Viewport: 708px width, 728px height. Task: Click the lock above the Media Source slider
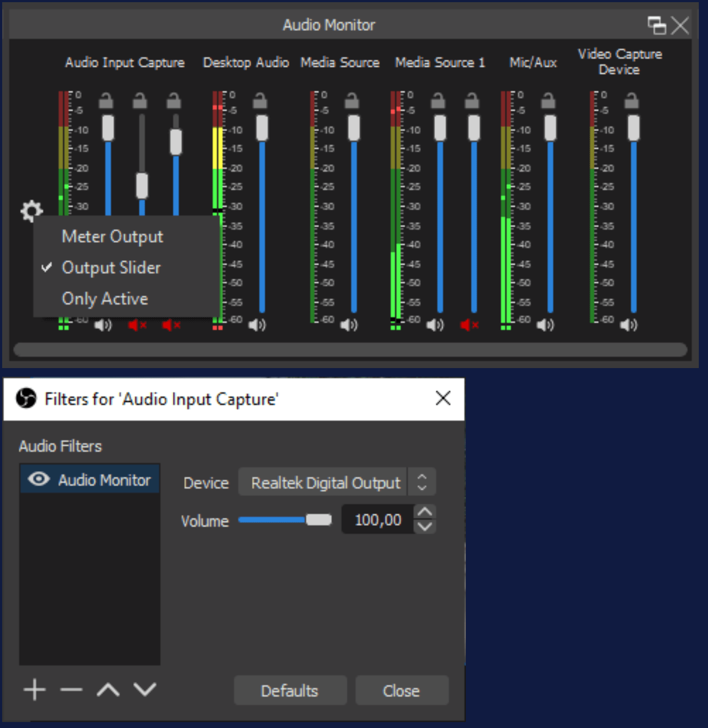[352, 101]
